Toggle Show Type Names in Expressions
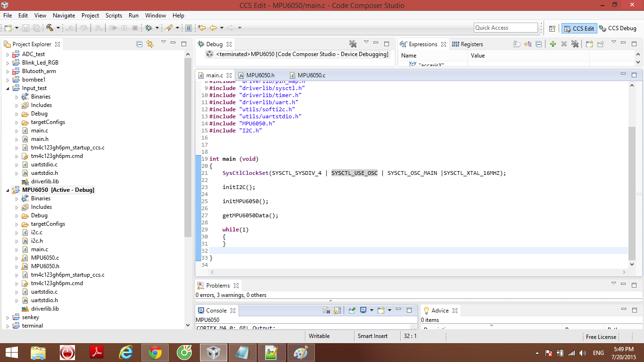The height and width of the screenshot is (362, 644). pyautogui.click(x=517, y=44)
